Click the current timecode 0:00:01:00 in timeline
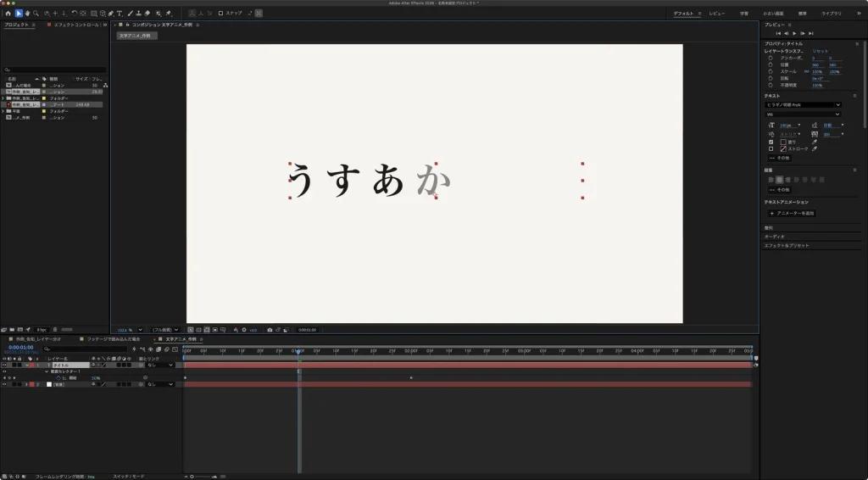The width and height of the screenshot is (868, 480). point(21,347)
